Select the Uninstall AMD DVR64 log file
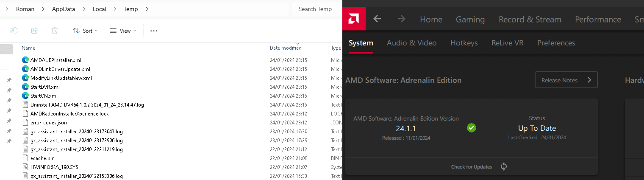Image resolution: width=644 pixels, height=180 pixels. point(87,104)
